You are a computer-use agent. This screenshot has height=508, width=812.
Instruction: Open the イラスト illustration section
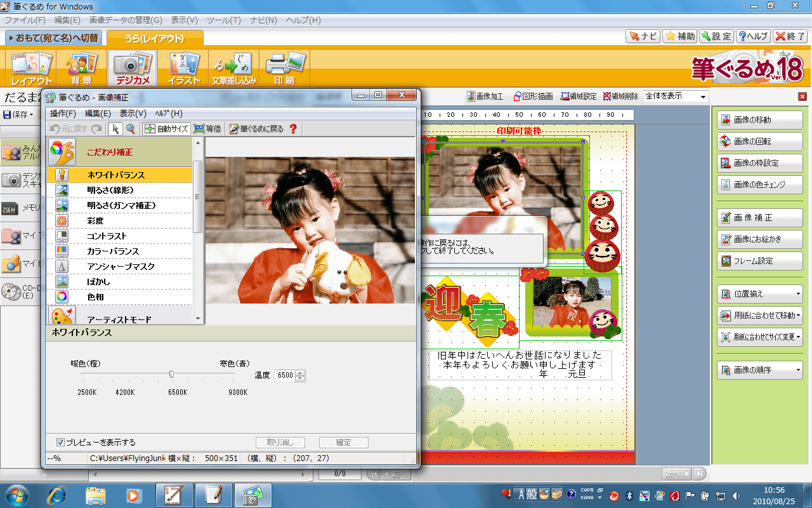[x=184, y=68]
